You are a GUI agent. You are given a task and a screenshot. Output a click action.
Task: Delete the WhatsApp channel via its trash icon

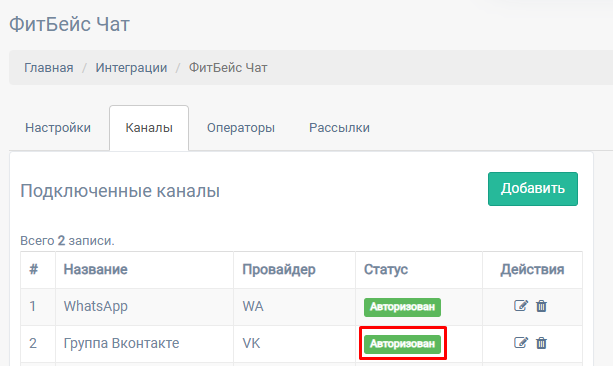point(541,306)
